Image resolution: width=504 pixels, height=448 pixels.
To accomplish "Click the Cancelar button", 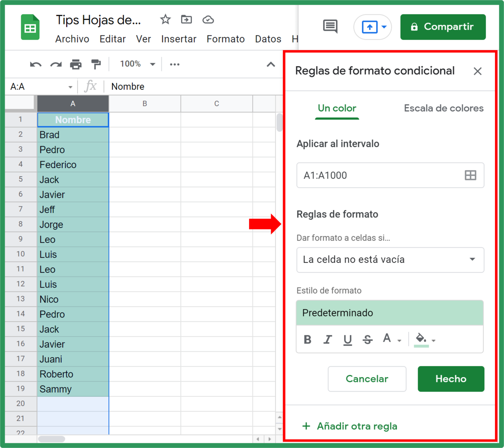I will tap(367, 379).
